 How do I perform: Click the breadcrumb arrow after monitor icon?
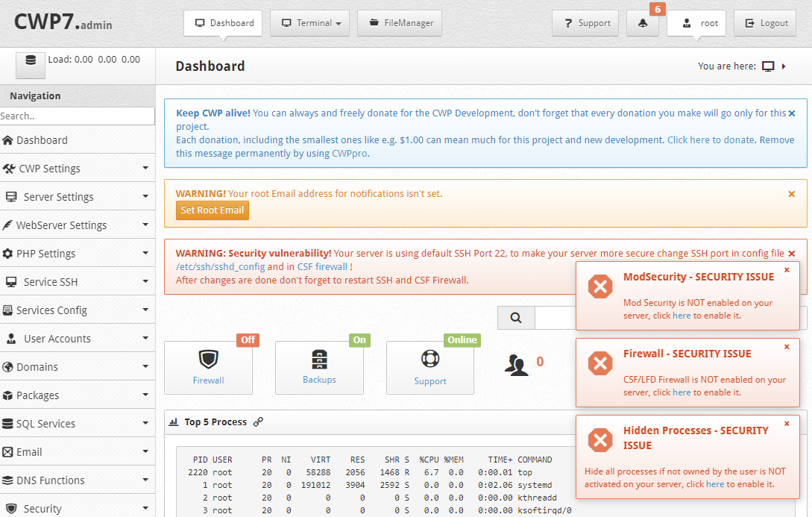[784, 66]
